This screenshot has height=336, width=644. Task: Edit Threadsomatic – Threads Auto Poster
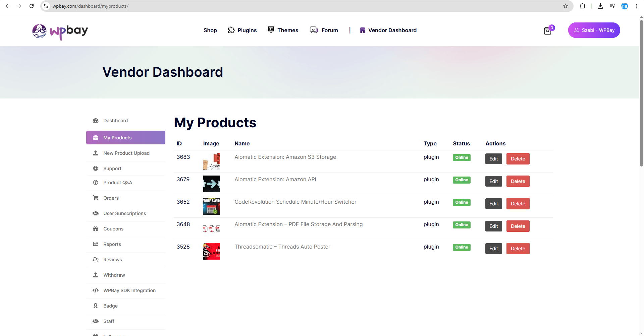pyautogui.click(x=494, y=249)
